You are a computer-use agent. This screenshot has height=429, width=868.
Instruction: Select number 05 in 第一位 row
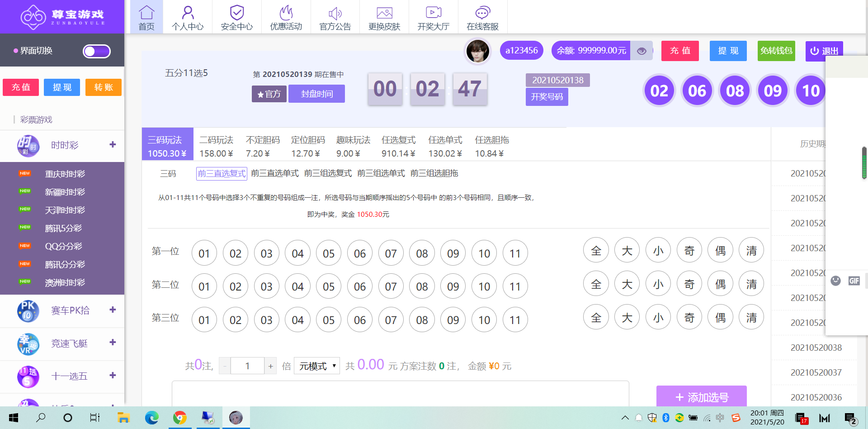(x=329, y=253)
